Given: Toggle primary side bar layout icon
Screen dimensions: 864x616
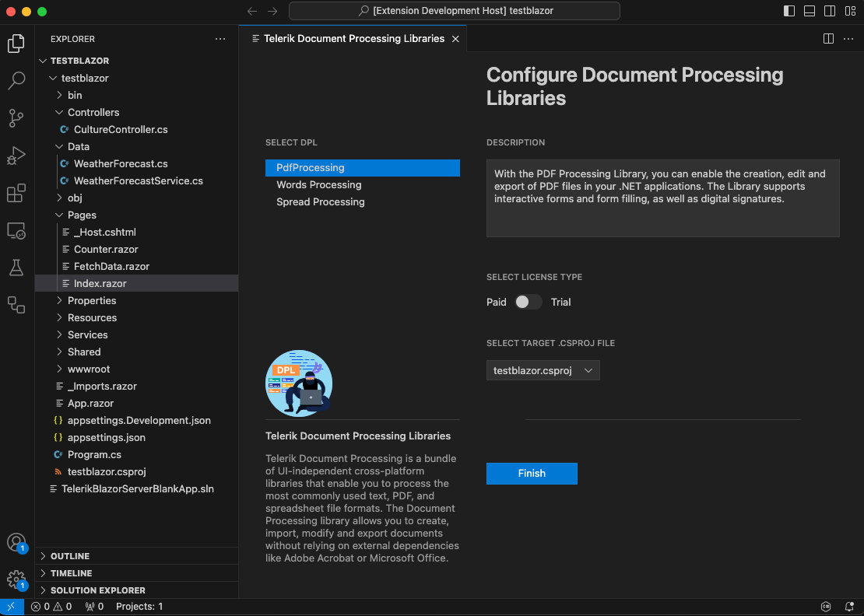Looking at the screenshot, I should 789,11.
